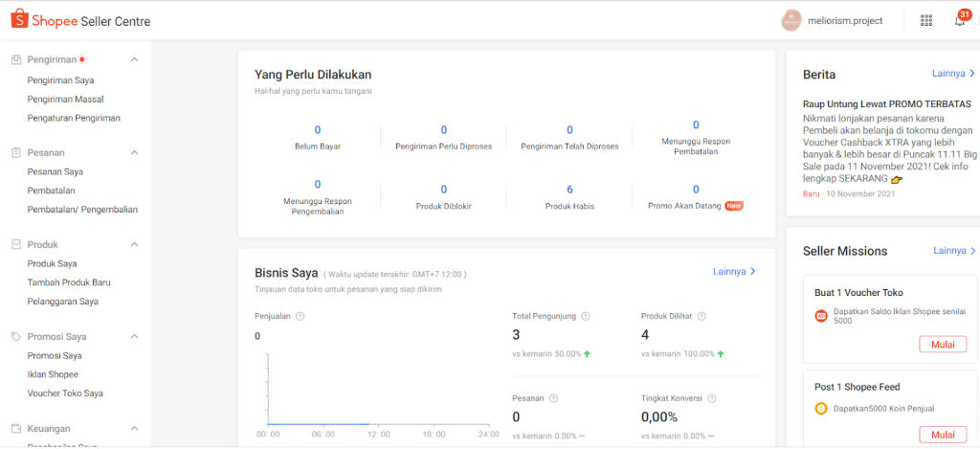Open Pelanggaran Saya menu item

tap(62, 301)
